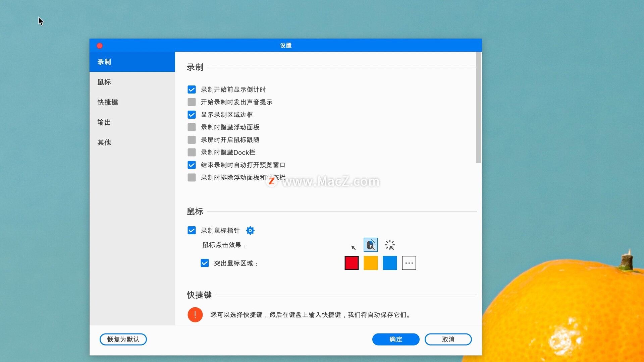Screen dimensions: 644x362
Task: Click the 快捷键 section heading
Action: coord(199,295)
